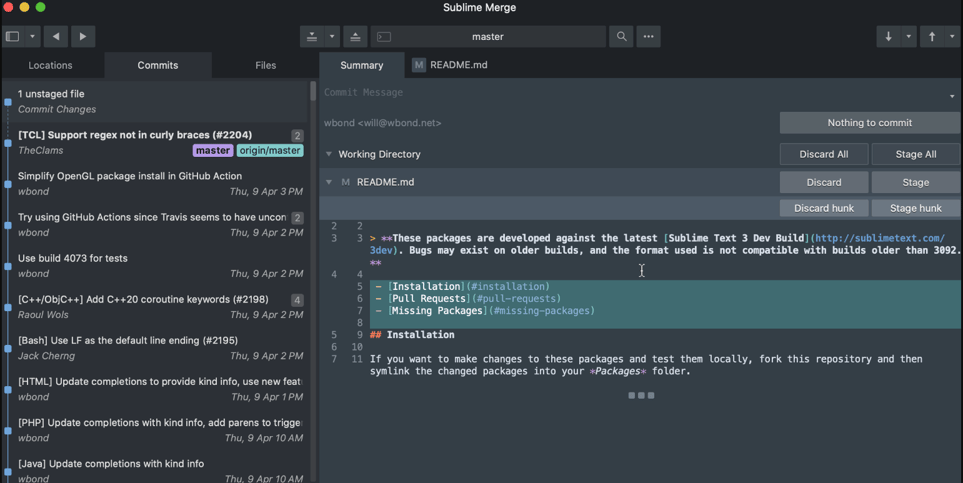Navigate back with the left arrow
The width and height of the screenshot is (963, 483).
pyautogui.click(x=56, y=36)
